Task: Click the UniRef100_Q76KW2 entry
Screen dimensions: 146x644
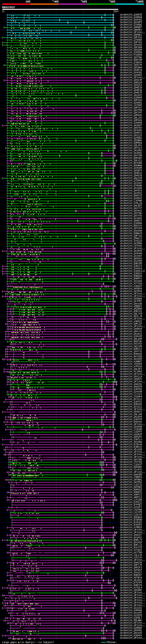Action: 131,25
